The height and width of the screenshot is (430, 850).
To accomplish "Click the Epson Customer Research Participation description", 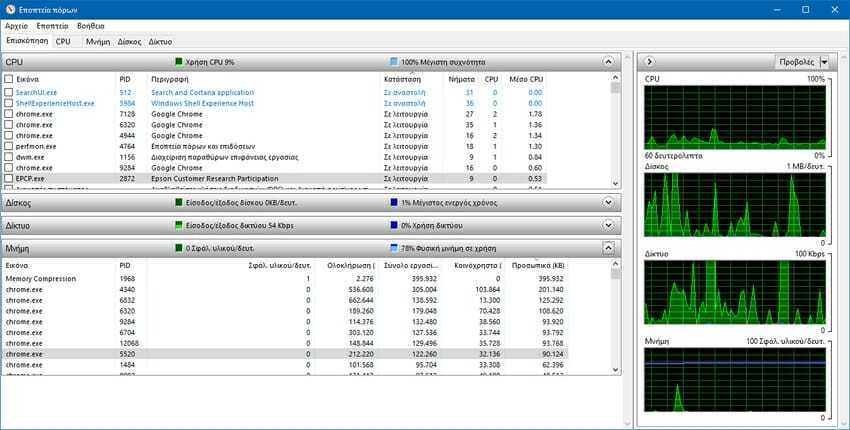I will 215,178.
